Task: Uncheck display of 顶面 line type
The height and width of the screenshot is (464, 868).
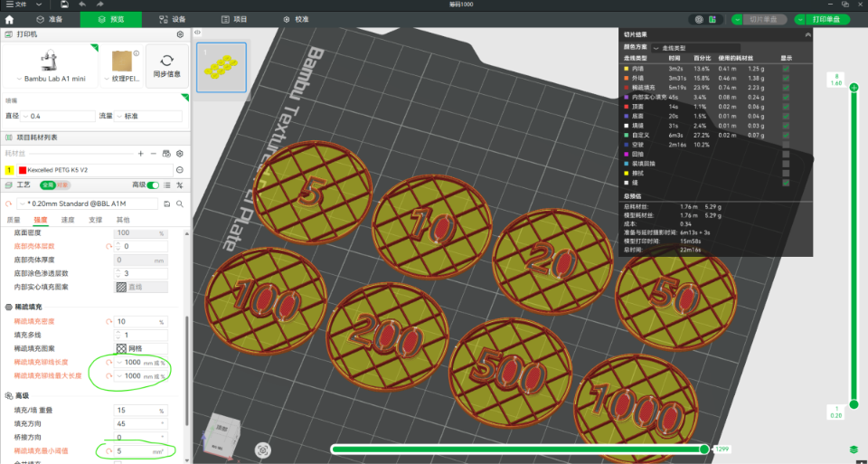Action: tap(786, 107)
